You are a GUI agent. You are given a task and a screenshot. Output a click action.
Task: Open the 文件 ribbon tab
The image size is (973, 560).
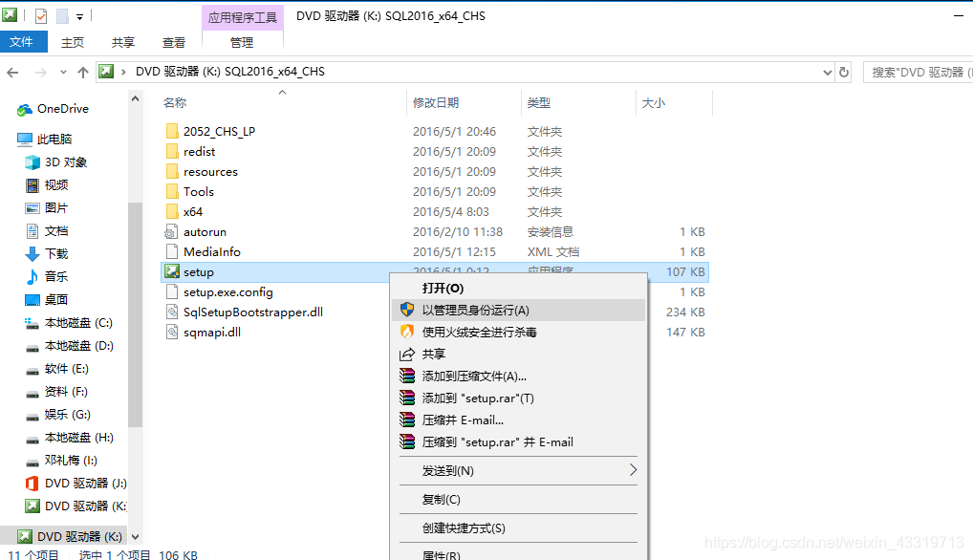pyautogui.click(x=24, y=42)
